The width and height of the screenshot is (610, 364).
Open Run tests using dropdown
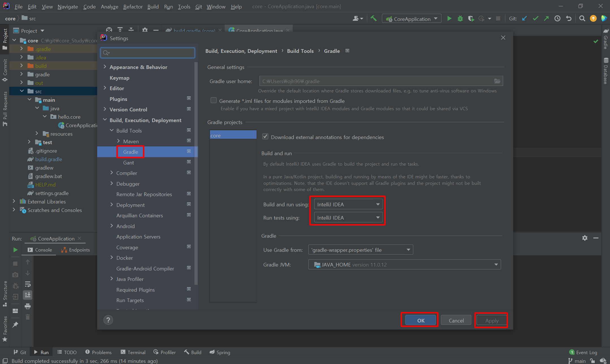click(348, 218)
